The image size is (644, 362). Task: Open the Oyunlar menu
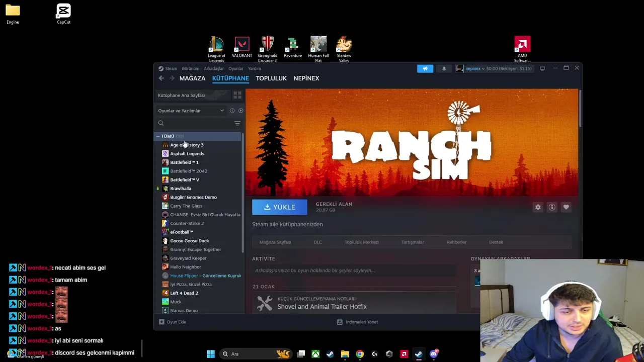click(x=236, y=68)
